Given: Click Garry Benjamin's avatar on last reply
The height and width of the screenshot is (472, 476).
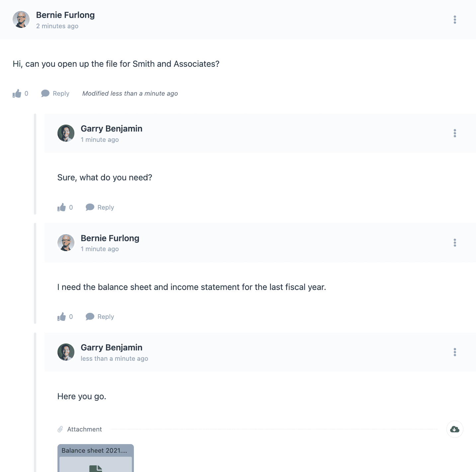Looking at the screenshot, I should [x=66, y=352].
